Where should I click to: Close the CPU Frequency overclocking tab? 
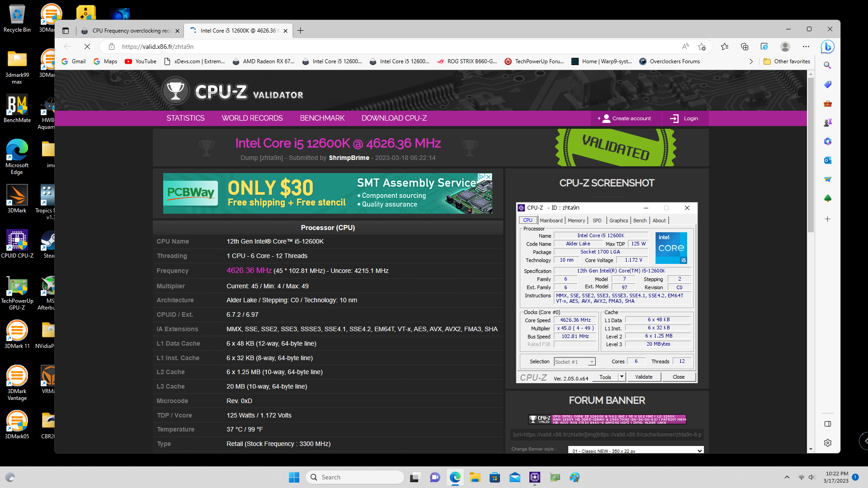[x=177, y=31]
